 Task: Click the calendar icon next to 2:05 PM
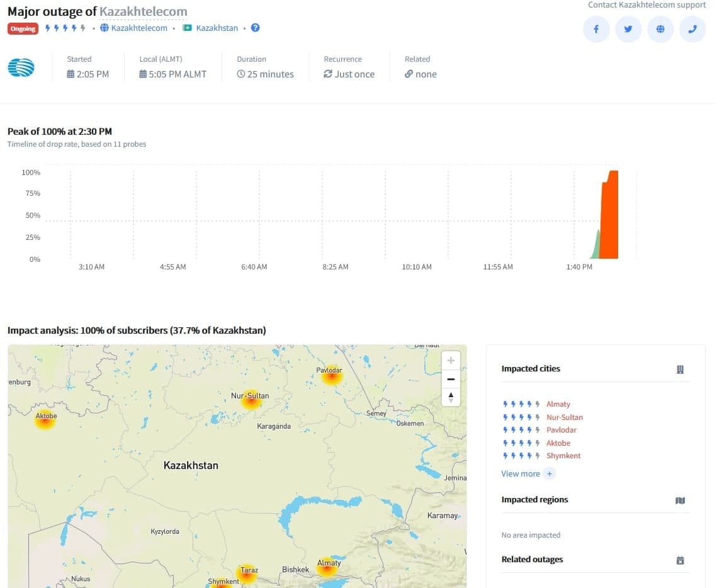click(x=71, y=74)
